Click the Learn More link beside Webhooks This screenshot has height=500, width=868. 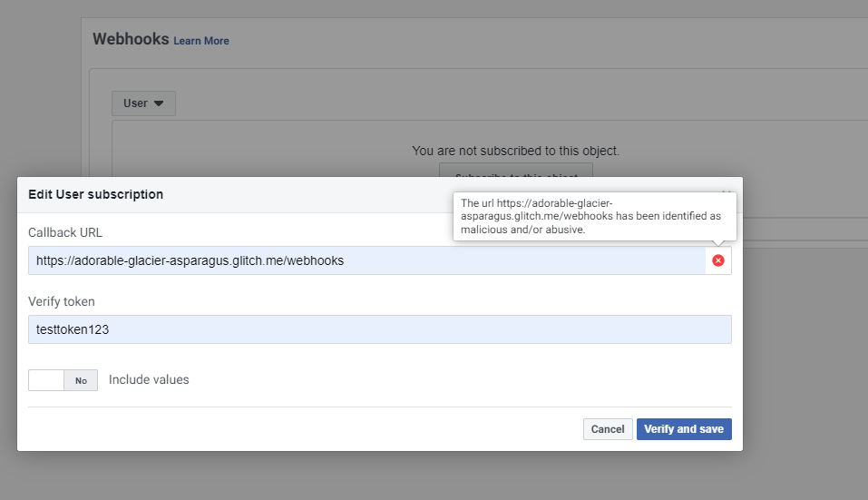[x=201, y=41]
